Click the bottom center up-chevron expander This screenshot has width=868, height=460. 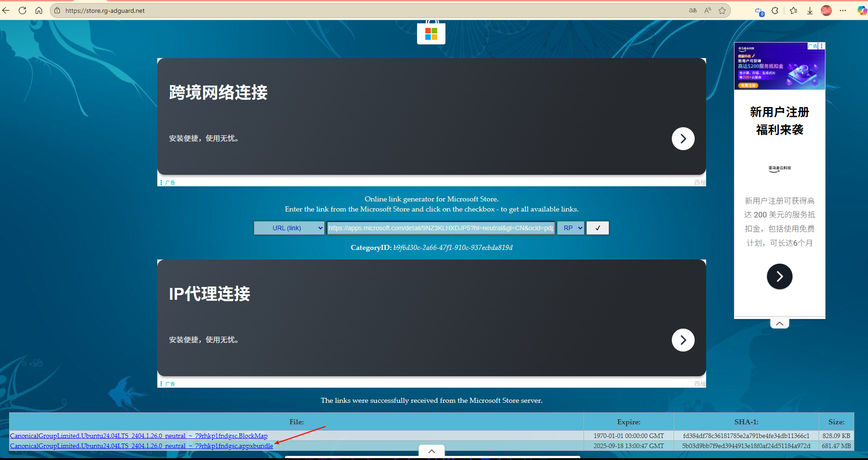coord(431,451)
